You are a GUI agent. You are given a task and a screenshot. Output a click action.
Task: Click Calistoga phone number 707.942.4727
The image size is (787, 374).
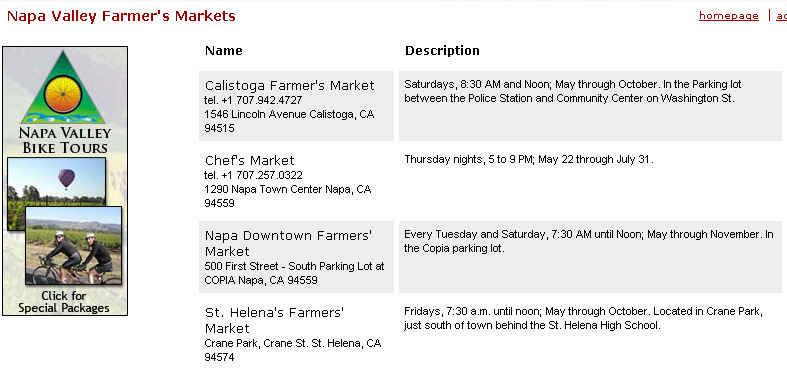coord(253,100)
